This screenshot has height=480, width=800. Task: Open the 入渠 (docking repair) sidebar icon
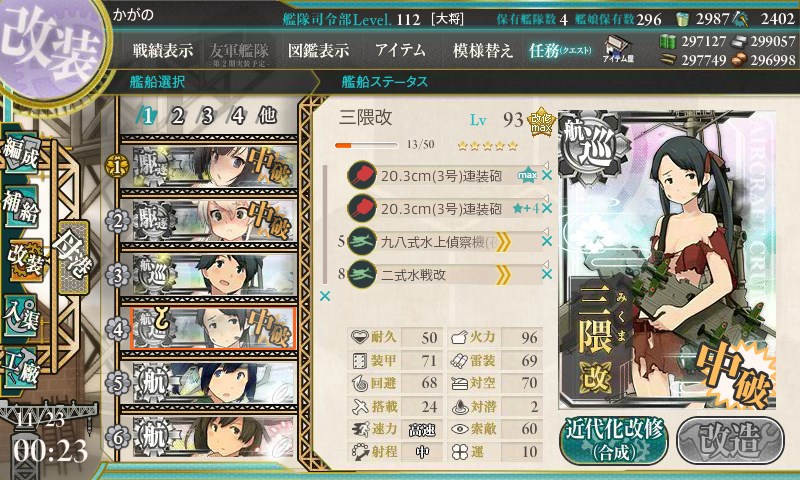(21, 315)
